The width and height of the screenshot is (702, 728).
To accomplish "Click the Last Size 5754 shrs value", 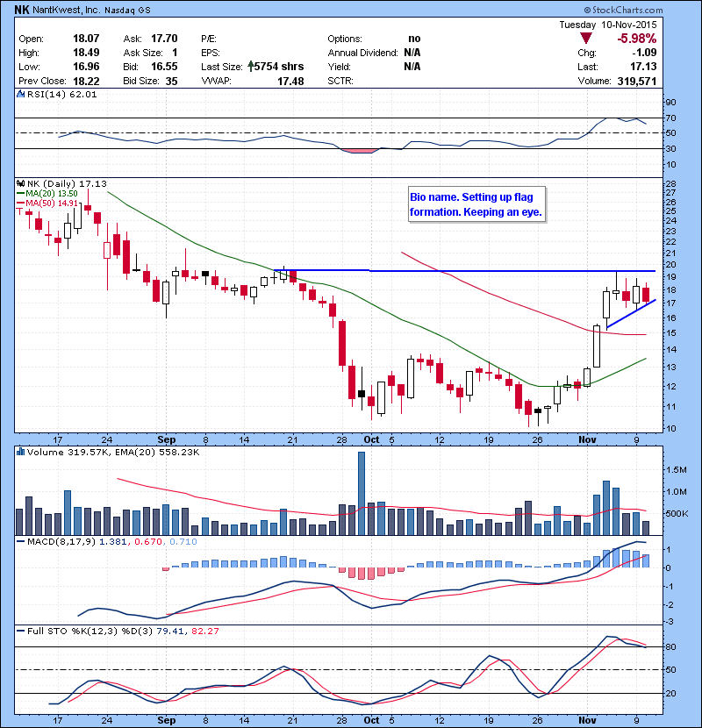I will (279, 67).
